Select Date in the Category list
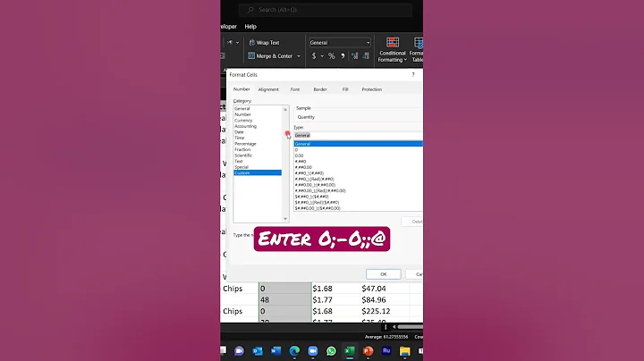 [x=258, y=132]
